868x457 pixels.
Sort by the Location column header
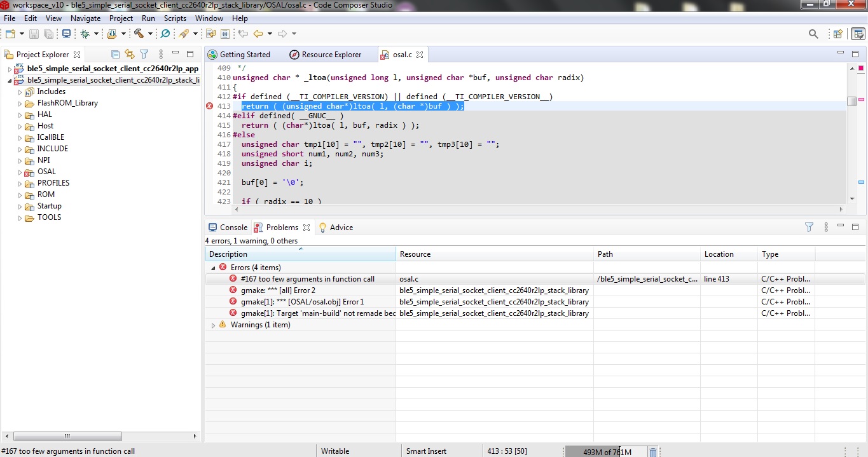(729, 254)
